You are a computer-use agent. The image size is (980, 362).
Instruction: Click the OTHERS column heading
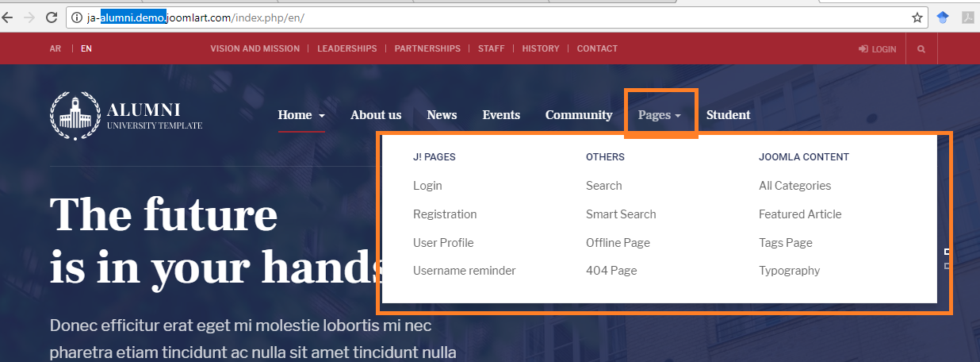(605, 157)
